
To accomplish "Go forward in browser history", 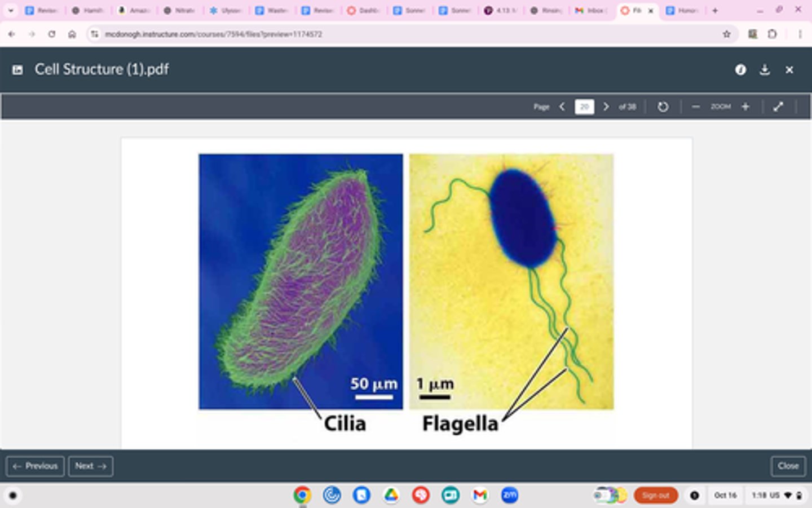I will point(32,34).
